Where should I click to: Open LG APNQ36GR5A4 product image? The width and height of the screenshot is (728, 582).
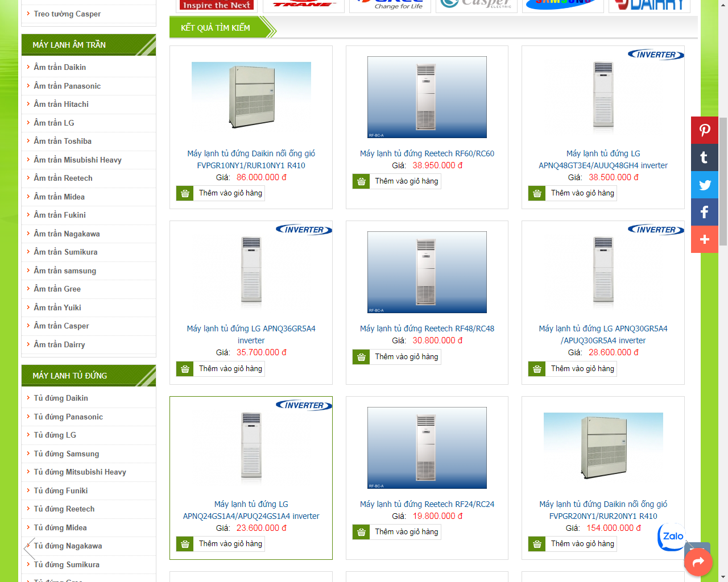click(x=251, y=272)
